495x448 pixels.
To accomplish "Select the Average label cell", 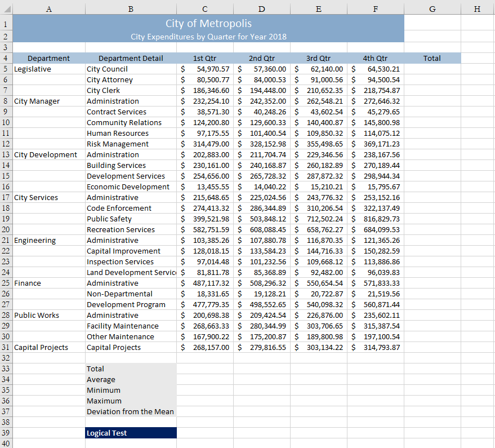I will (x=131, y=379).
